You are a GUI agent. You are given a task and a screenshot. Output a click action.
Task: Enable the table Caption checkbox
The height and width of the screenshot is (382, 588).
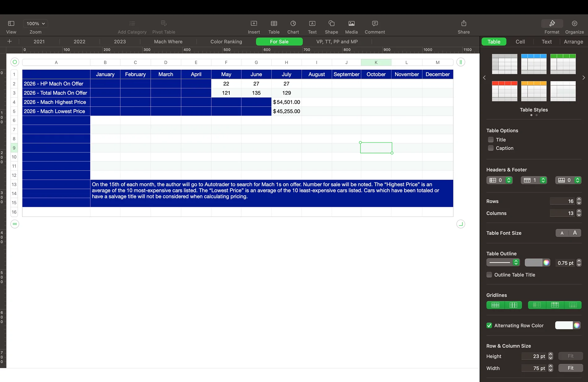coord(491,148)
